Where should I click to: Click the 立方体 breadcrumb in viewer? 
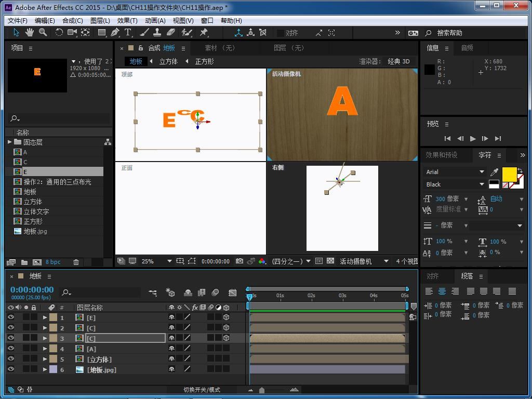168,61
